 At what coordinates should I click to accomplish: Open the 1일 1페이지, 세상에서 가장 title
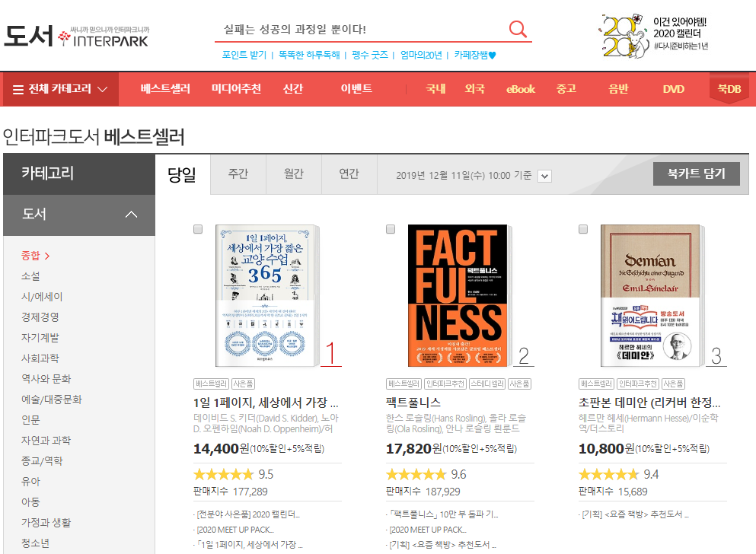pyautogui.click(x=266, y=403)
